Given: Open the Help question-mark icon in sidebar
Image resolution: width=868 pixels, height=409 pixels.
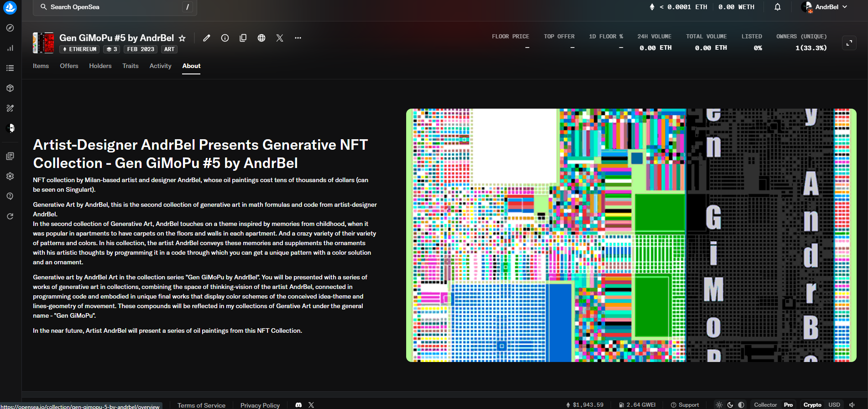Looking at the screenshot, I should point(10,196).
